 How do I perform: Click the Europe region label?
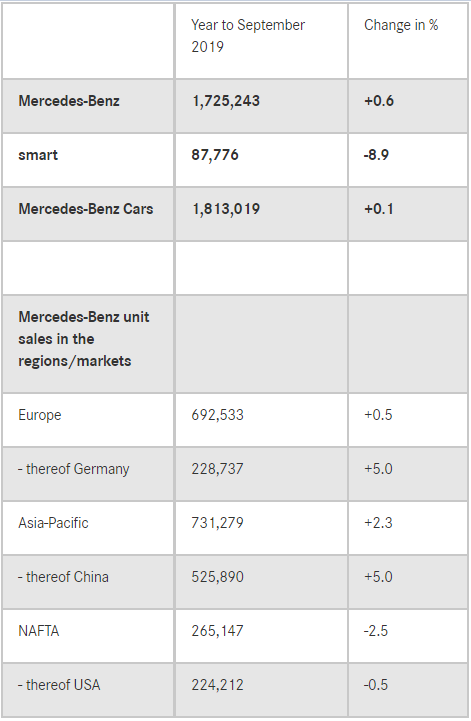coord(40,415)
